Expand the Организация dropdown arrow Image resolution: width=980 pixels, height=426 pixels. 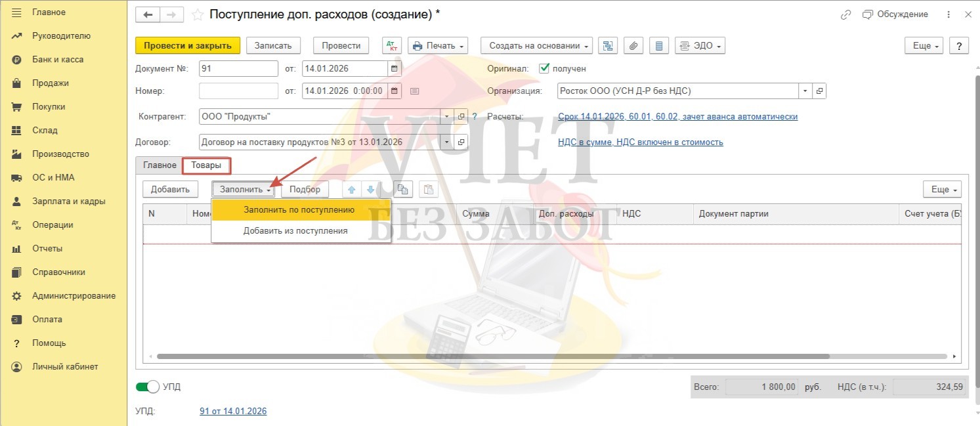click(805, 91)
